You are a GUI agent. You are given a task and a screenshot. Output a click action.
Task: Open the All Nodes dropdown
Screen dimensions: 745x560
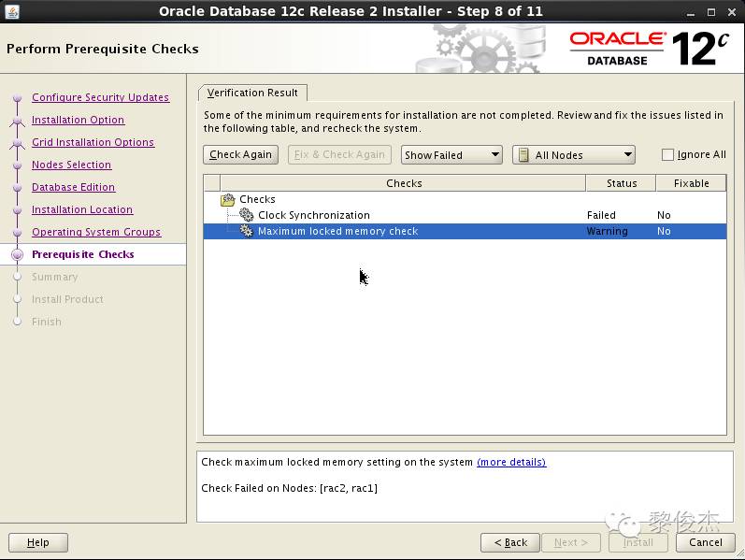574,155
